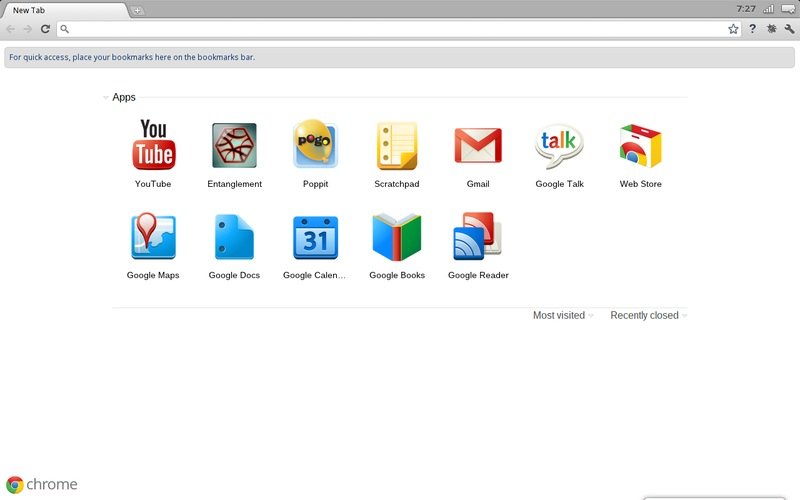This screenshot has height=500, width=800.
Task: Open Google Maps app
Action: 153,236
